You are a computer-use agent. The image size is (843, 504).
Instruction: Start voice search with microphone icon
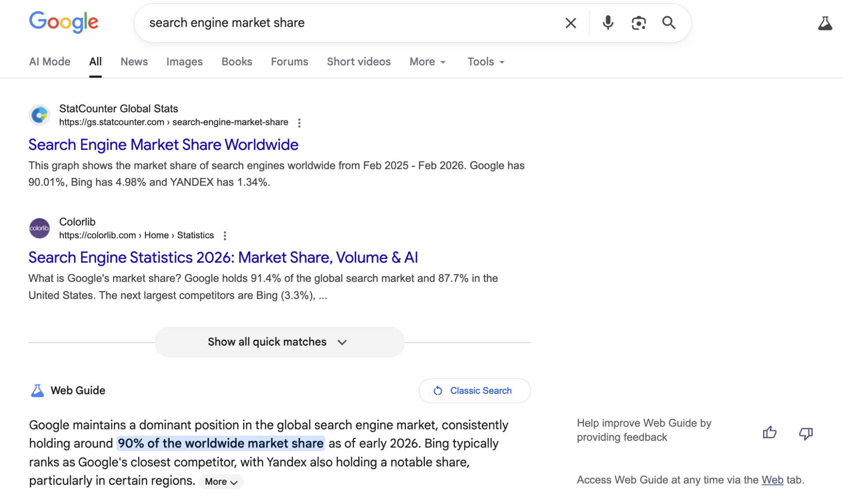(x=608, y=23)
